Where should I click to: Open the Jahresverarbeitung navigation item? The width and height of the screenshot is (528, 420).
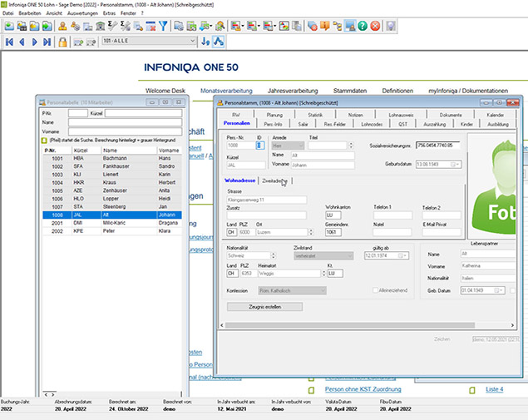pyautogui.click(x=293, y=91)
